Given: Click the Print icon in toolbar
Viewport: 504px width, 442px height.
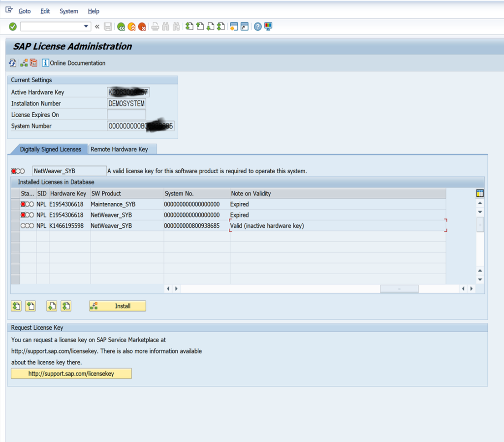Looking at the screenshot, I should 155,27.
